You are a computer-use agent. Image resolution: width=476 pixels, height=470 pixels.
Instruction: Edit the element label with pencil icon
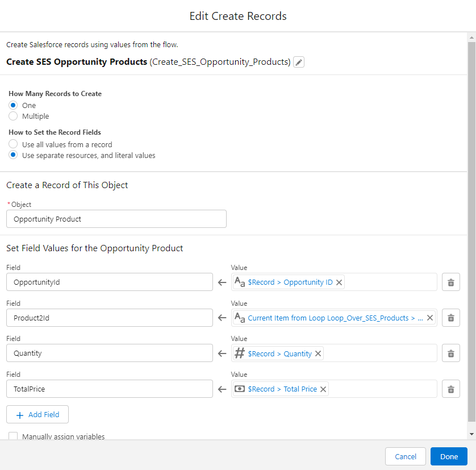pyautogui.click(x=299, y=62)
